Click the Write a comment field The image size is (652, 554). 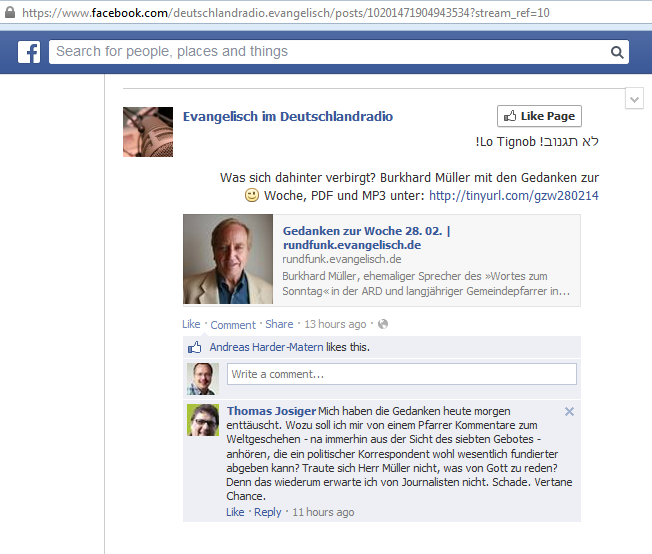(x=402, y=374)
